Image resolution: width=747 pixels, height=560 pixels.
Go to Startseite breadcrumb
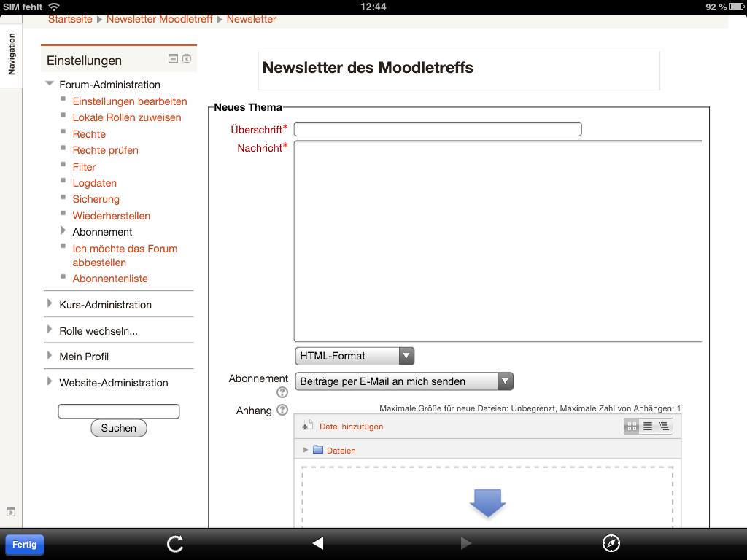click(70, 19)
